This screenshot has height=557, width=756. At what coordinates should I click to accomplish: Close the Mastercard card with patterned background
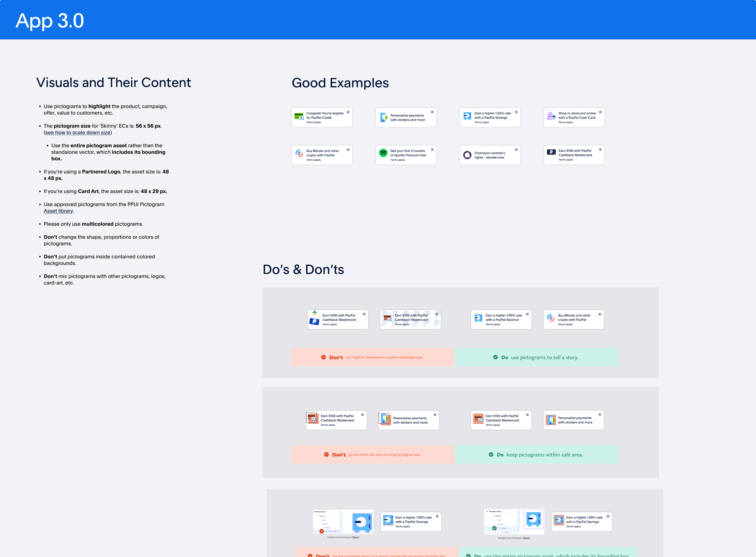pos(437,314)
